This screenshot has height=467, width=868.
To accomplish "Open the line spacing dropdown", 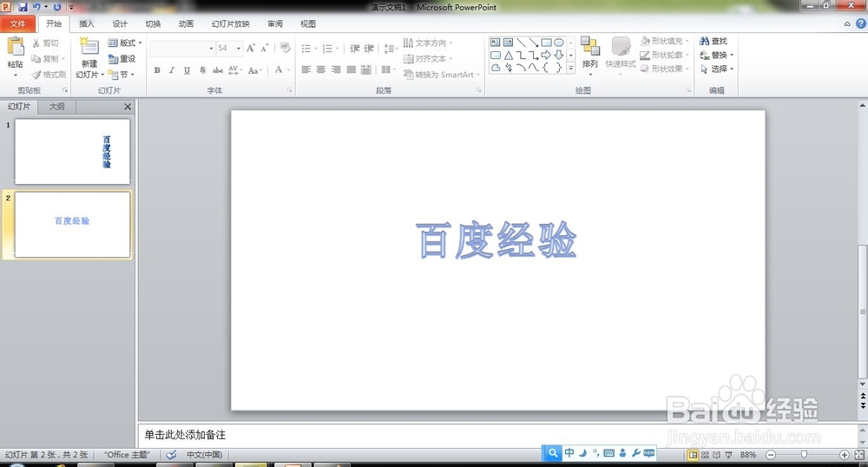I will (391, 49).
